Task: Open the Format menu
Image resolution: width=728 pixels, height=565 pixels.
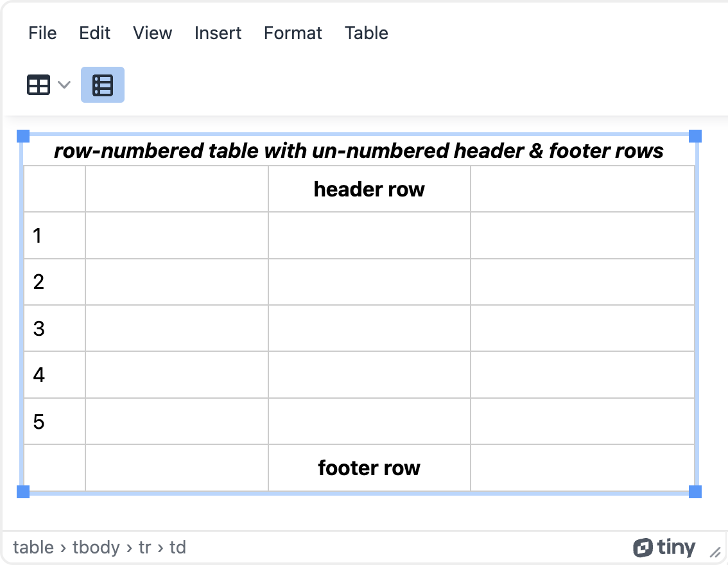Action: [x=292, y=33]
